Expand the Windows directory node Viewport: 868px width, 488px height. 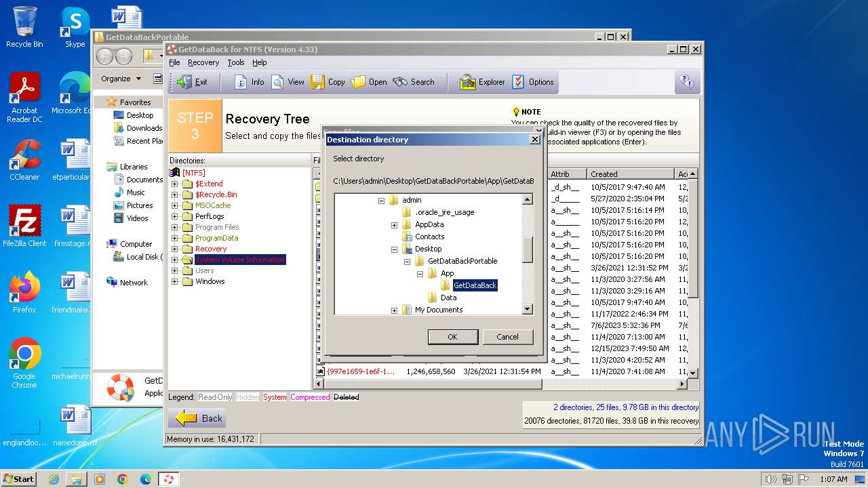click(x=174, y=281)
